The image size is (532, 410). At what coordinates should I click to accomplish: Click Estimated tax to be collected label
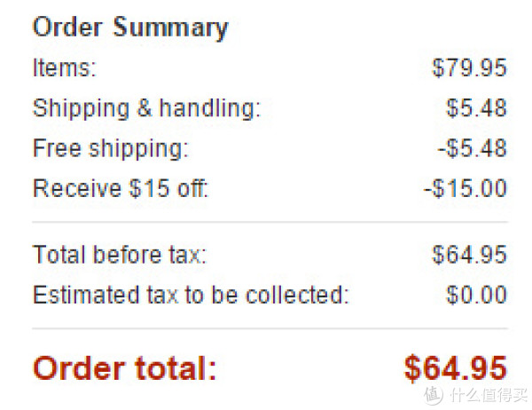coord(191,295)
